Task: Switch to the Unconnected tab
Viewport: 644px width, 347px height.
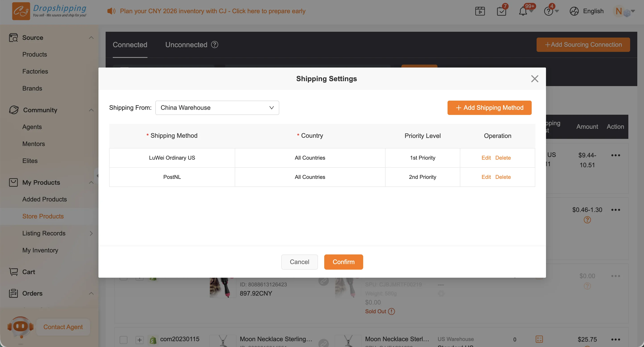Action: click(x=186, y=44)
